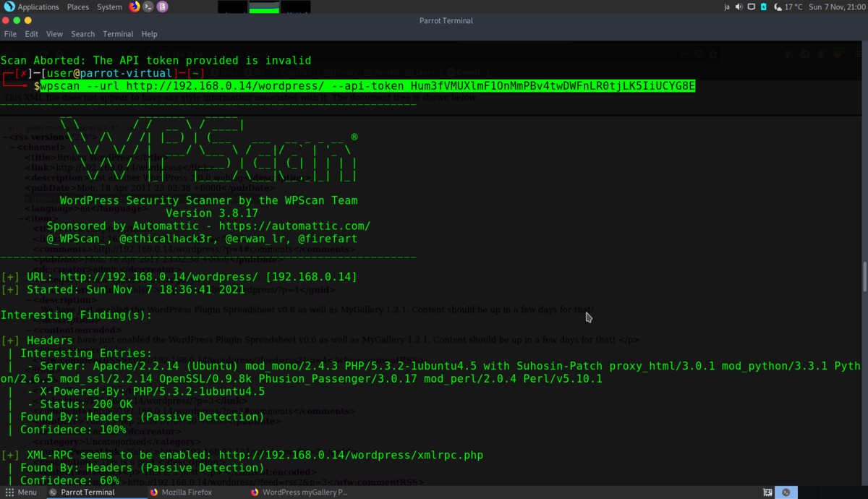Screen dimensions: 868x499
Task: Open the network connection tray icon
Action: tap(751, 7)
